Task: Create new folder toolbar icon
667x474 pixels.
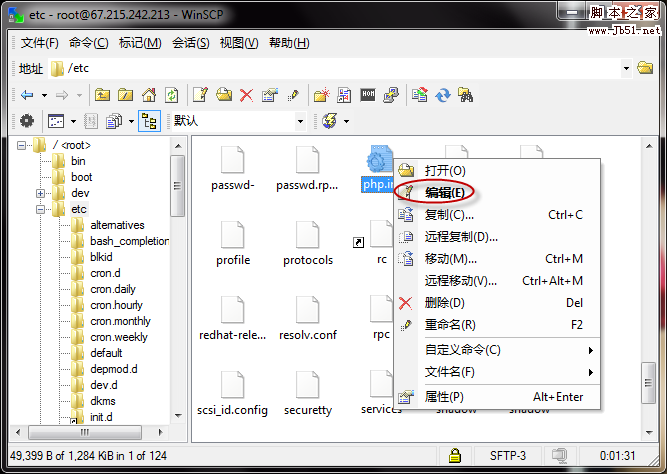Action: (322, 95)
